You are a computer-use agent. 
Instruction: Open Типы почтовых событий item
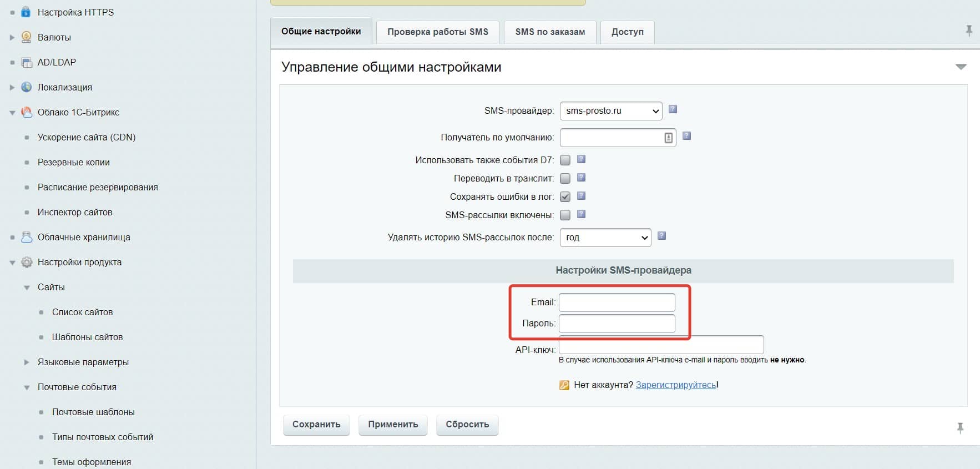(x=103, y=437)
